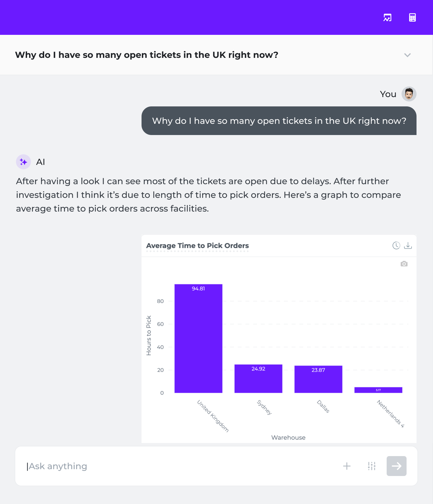The width and height of the screenshot is (433, 504).
Task: Click the camera snapshot icon on chart
Action: pyautogui.click(x=404, y=264)
